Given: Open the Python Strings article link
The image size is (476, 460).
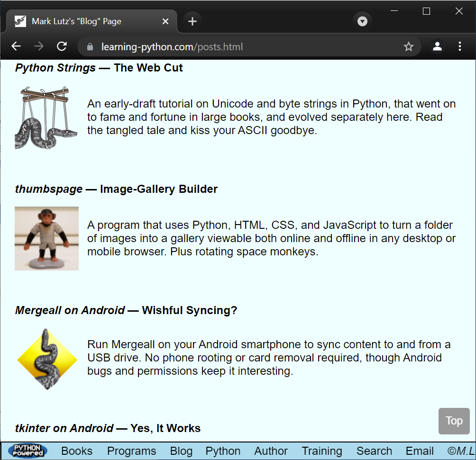Looking at the screenshot, I should [x=55, y=68].
